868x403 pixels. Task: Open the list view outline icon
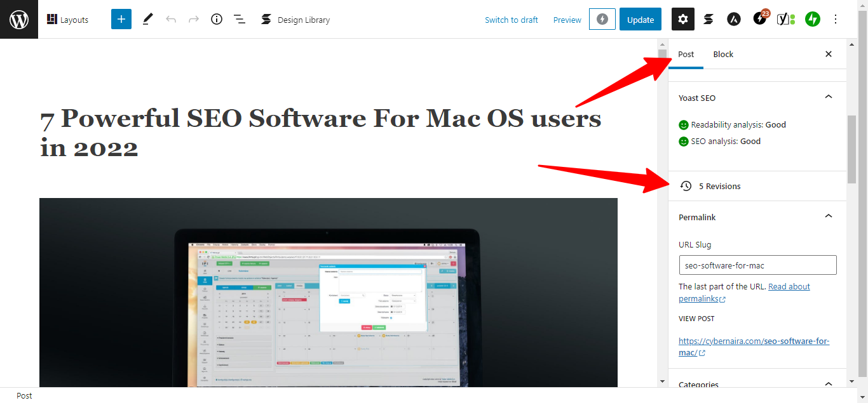tap(240, 19)
